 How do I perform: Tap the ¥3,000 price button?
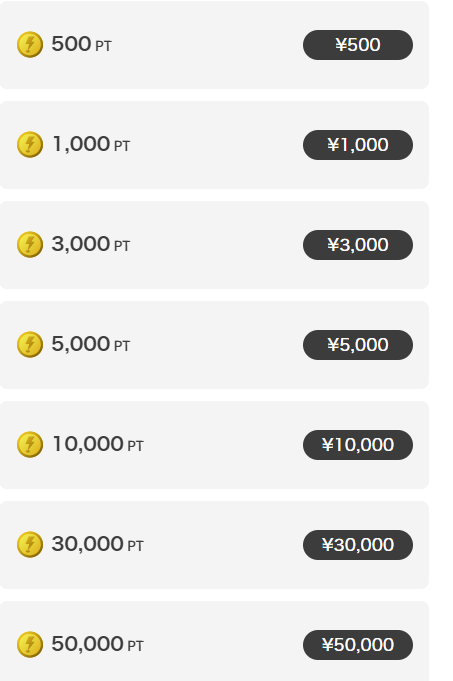358,245
